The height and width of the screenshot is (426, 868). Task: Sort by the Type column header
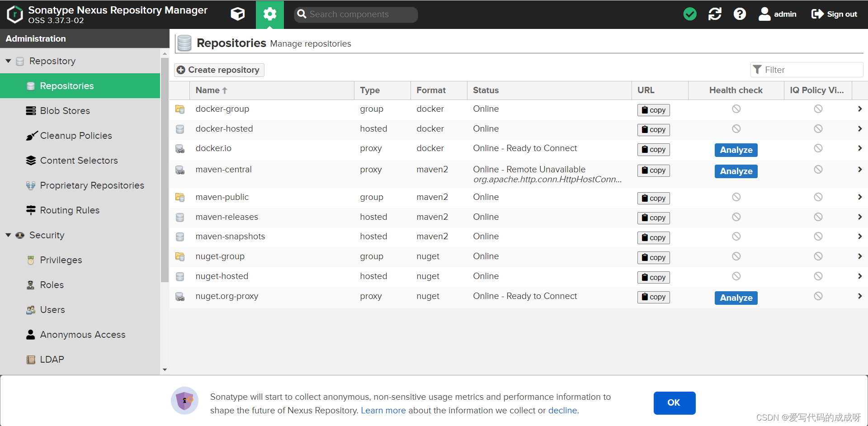[x=382, y=90]
